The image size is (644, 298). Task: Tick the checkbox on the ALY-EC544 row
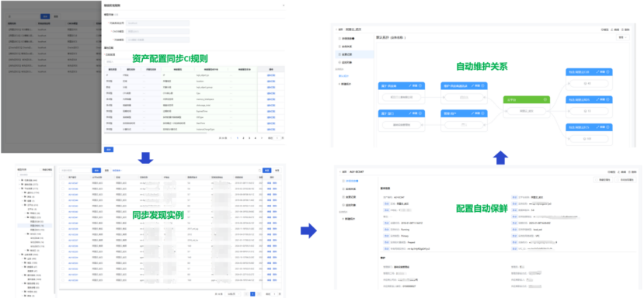63,200
